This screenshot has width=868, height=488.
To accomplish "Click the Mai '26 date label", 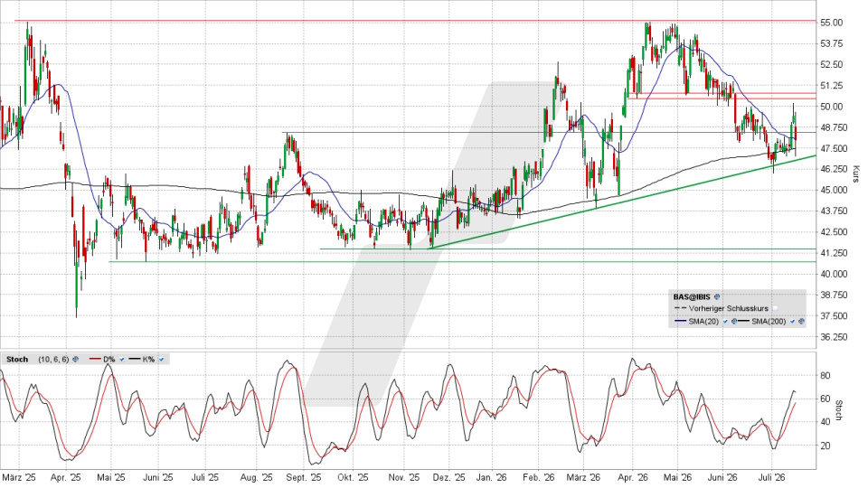I will (x=677, y=477).
